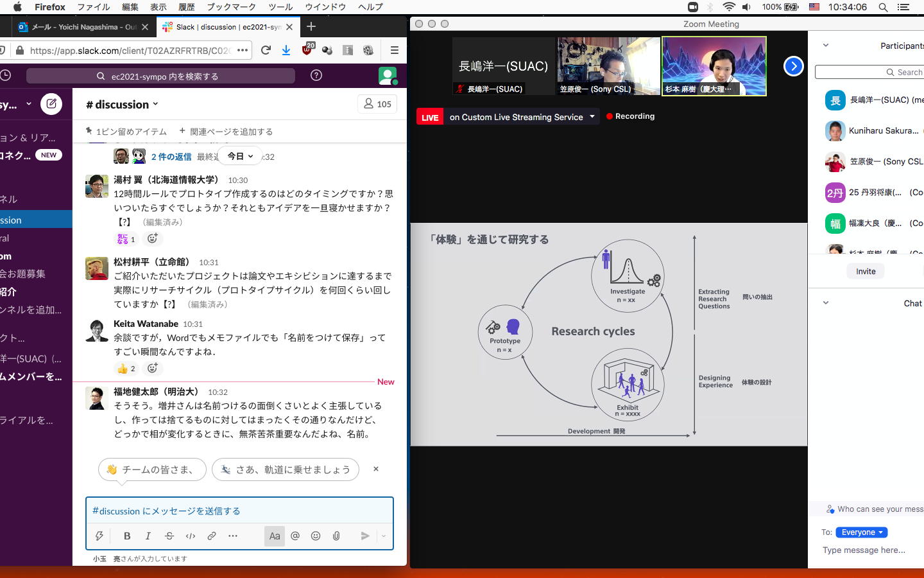Click the Firefox address bar URL
This screenshot has width=924, height=578.
(130, 50)
